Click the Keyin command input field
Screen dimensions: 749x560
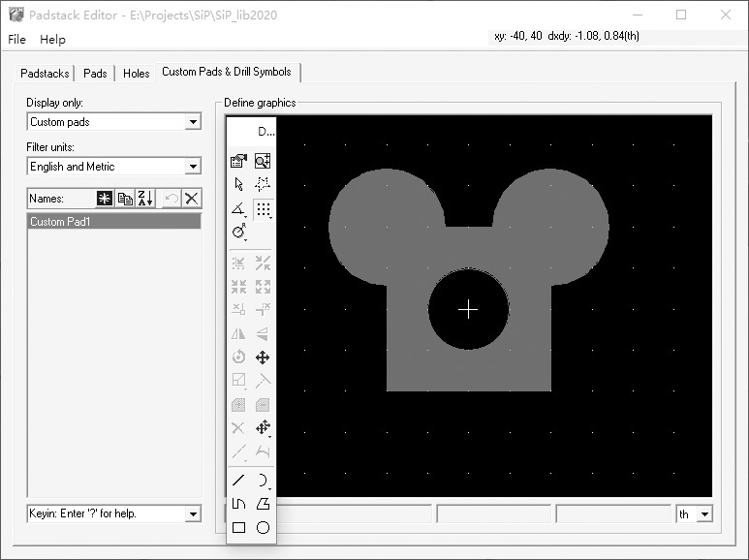click(107, 513)
